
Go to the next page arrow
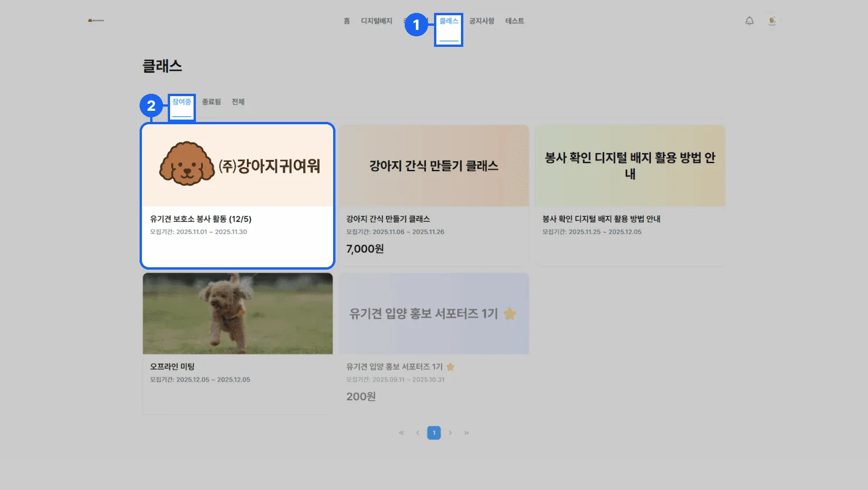pyautogui.click(x=450, y=433)
